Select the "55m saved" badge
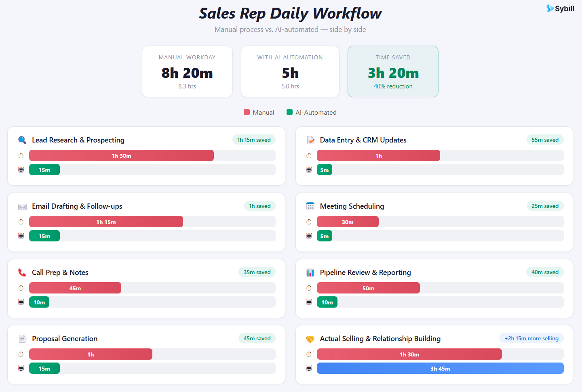Viewport: 582px width, 392px height. [545, 140]
